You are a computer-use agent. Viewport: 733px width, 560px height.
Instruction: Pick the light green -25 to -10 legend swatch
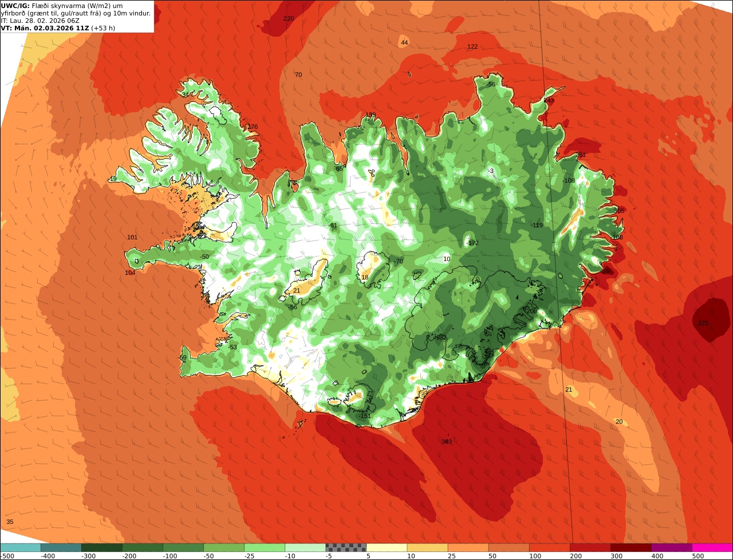click(265, 548)
